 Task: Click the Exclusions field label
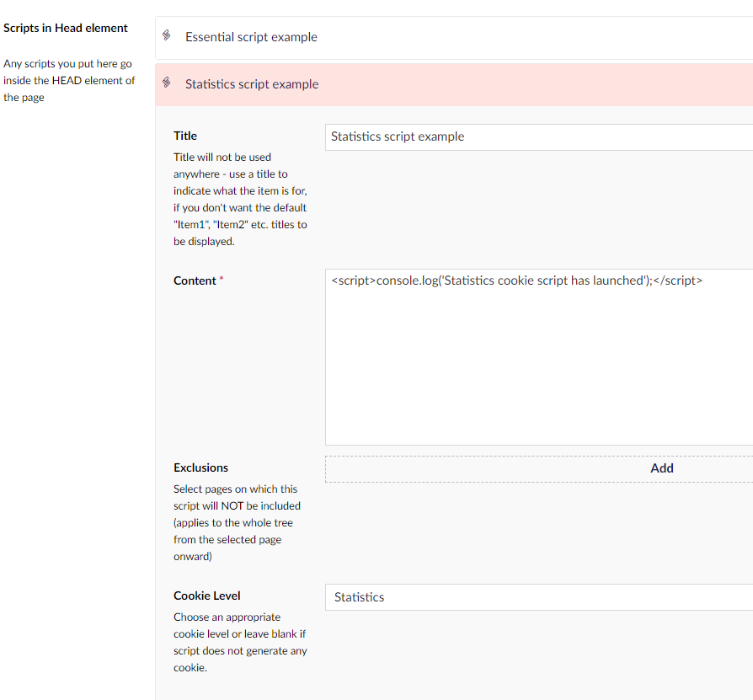[x=200, y=468]
